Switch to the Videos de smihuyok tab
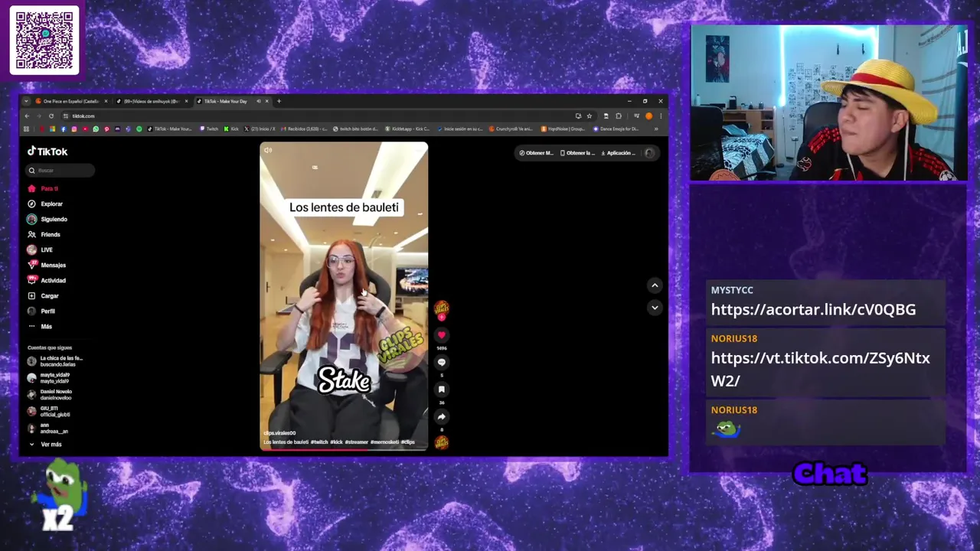 pyautogui.click(x=151, y=101)
